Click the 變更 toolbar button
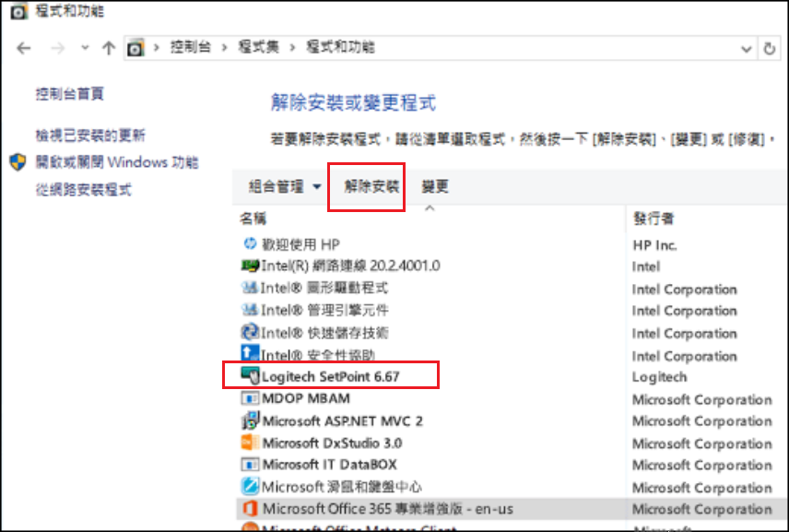 point(435,187)
